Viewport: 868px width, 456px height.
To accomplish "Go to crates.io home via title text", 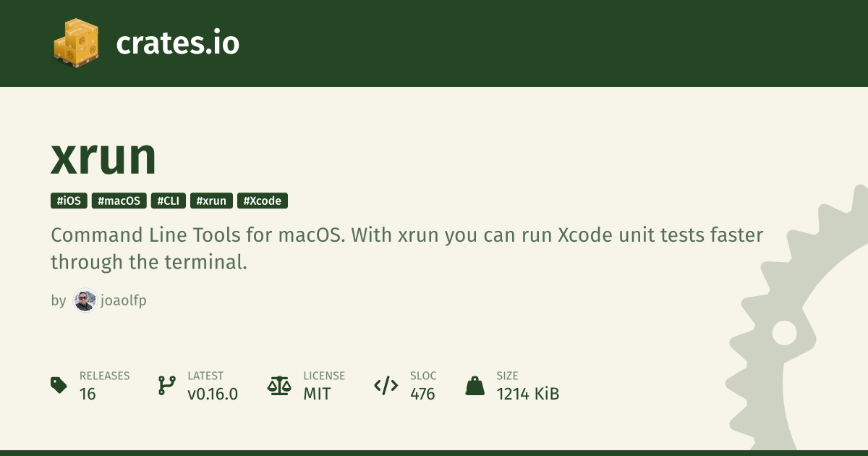I will pyautogui.click(x=177, y=43).
